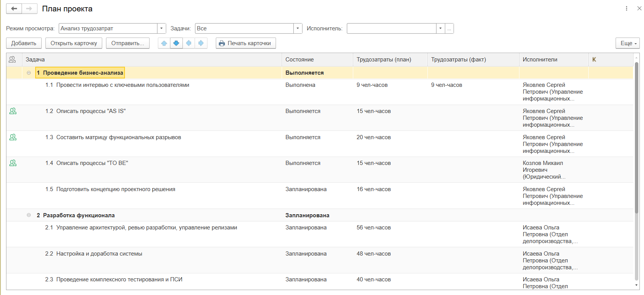Click group icon beside task 1.2

[x=13, y=111]
